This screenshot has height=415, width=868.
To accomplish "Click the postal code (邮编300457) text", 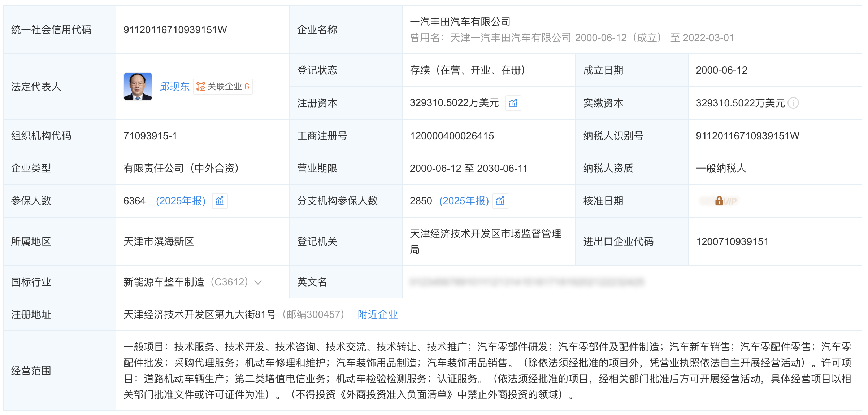I will [313, 315].
